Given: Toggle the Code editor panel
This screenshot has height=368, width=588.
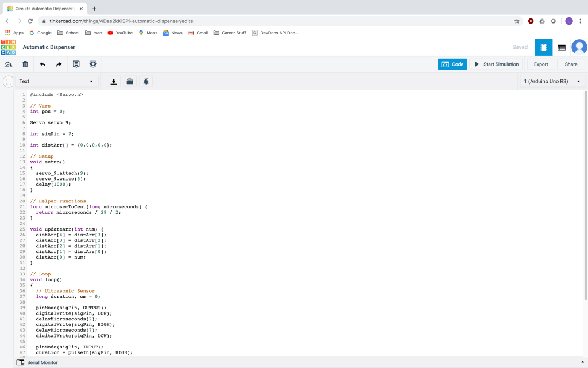Looking at the screenshot, I should point(452,64).
